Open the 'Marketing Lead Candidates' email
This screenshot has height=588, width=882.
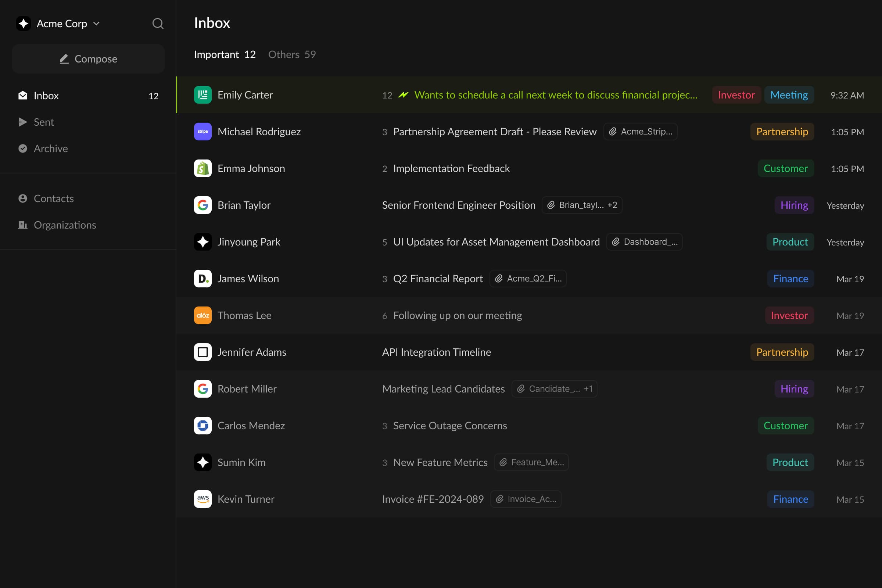click(529, 389)
